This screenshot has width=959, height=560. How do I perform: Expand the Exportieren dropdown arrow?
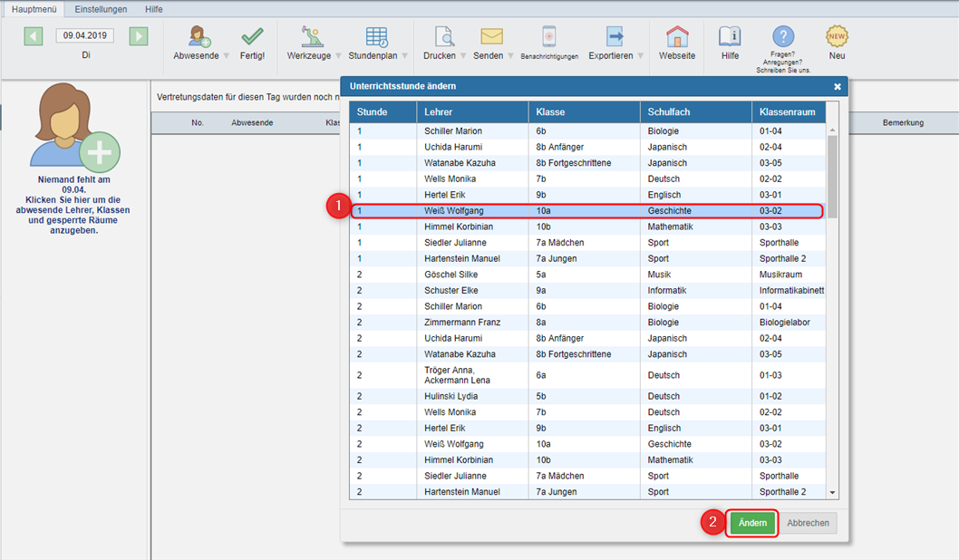640,56
